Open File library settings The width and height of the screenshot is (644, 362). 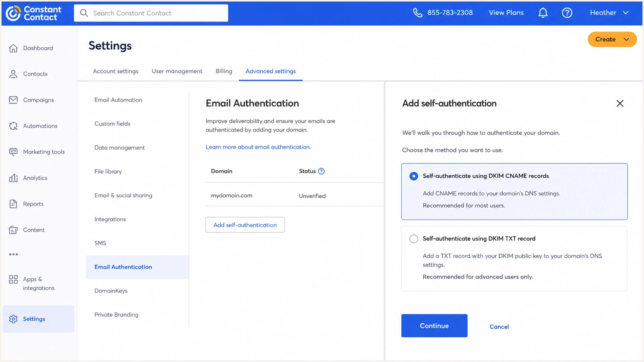[x=108, y=172]
